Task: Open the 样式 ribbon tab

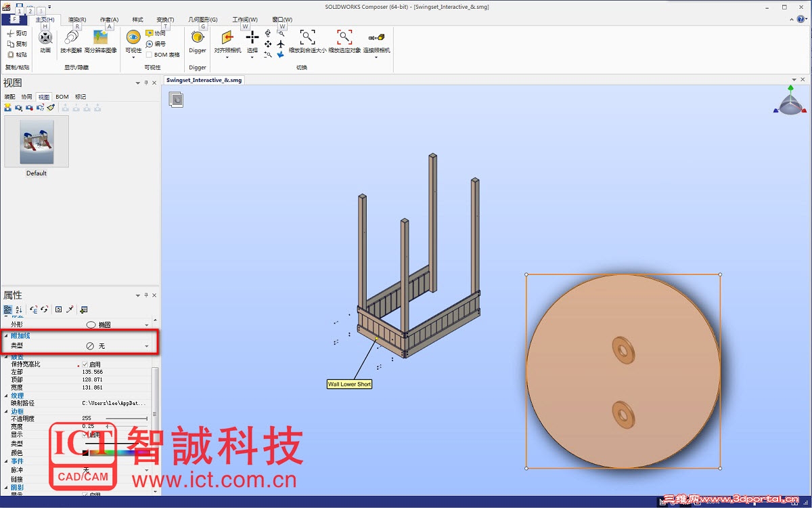Action: click(137, 20)
